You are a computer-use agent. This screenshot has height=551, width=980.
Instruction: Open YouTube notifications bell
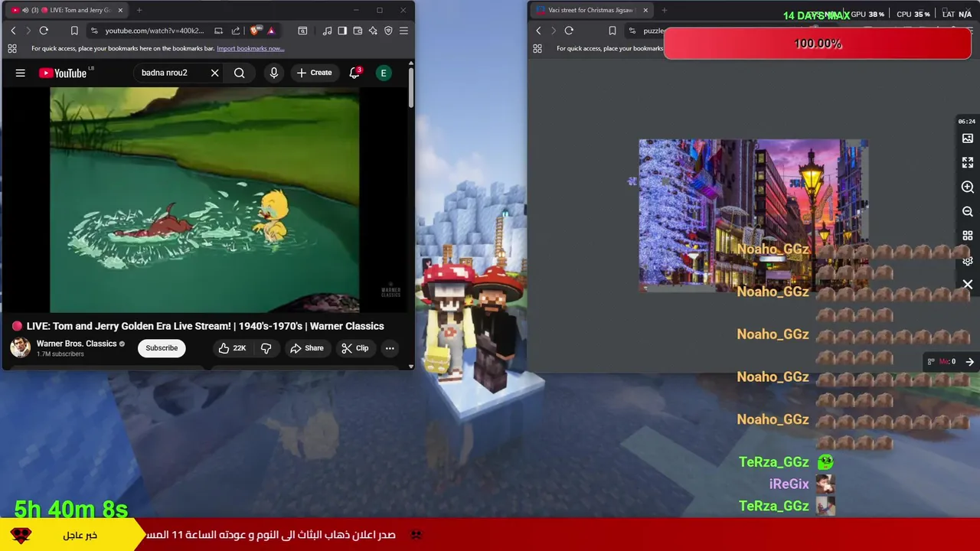[354, 73]
